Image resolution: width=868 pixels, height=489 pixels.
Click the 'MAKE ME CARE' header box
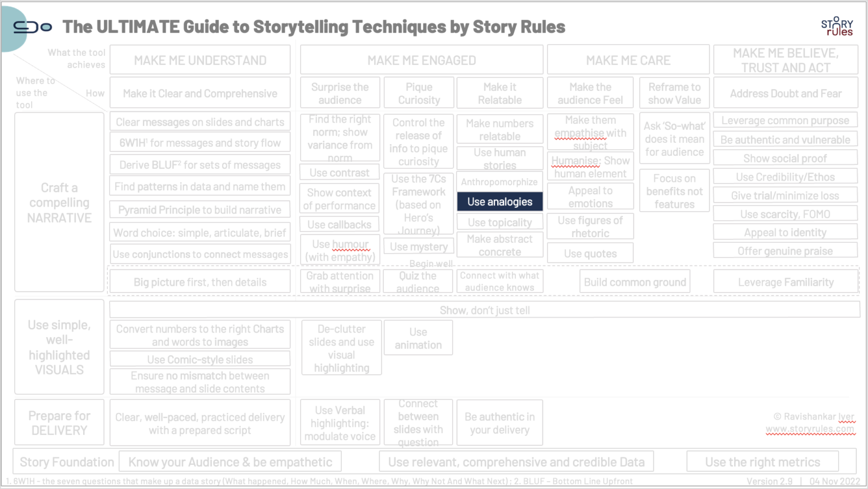tap(628, 59)
